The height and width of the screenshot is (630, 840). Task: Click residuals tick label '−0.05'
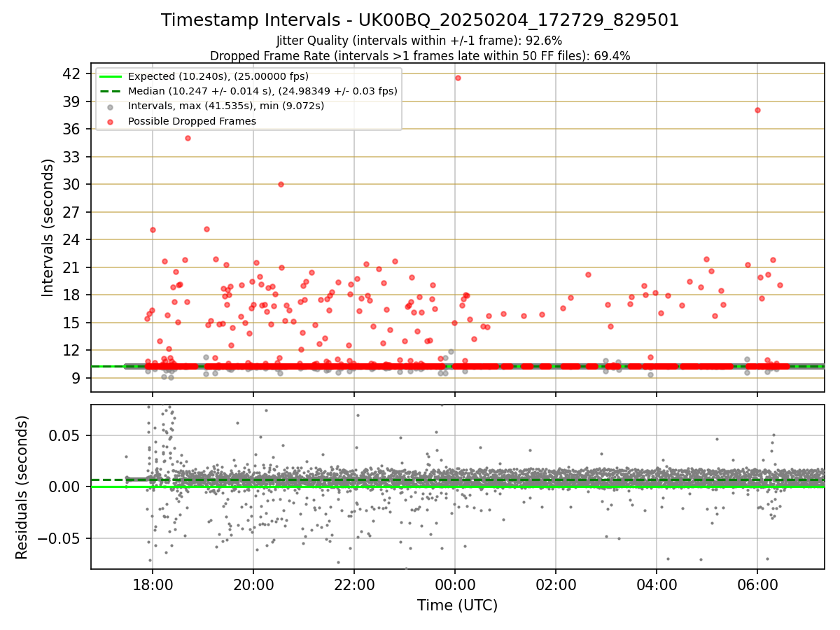tap(58, 538)
